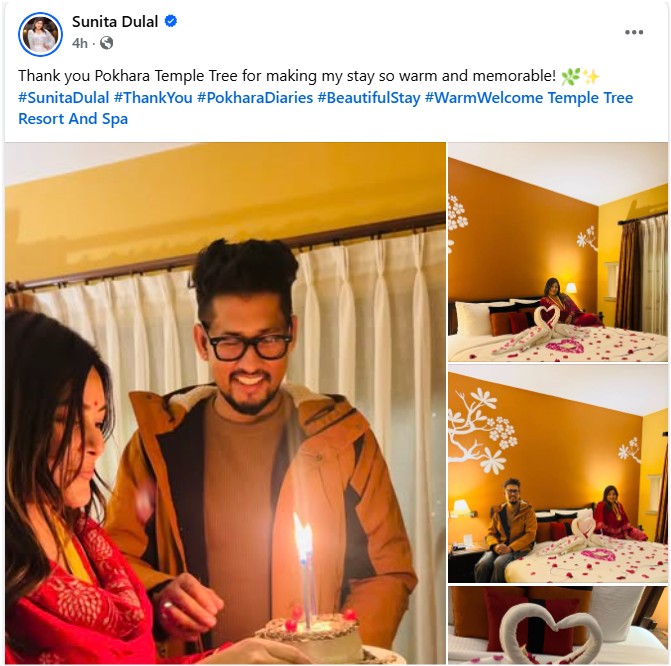Click the sparkles emoji in caption

[591, 76]
